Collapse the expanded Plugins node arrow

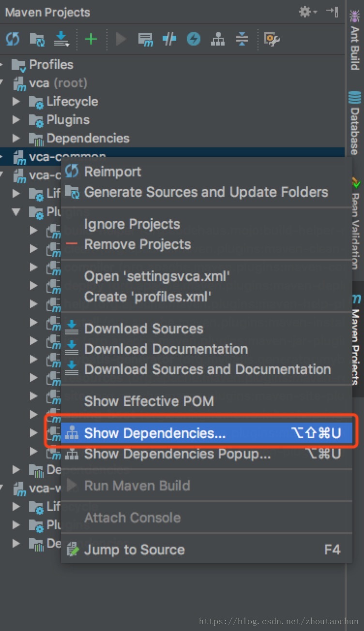pos(16,212)
